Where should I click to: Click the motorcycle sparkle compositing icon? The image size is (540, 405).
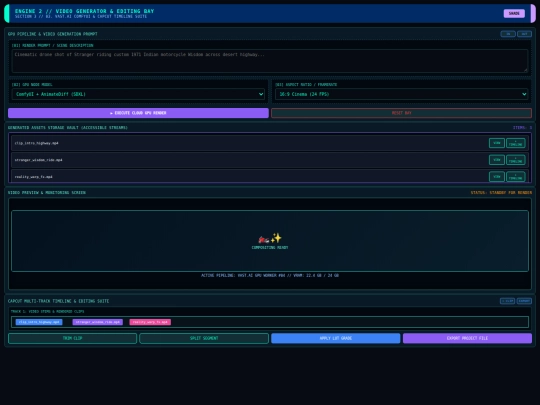click(x=270, y=238)
